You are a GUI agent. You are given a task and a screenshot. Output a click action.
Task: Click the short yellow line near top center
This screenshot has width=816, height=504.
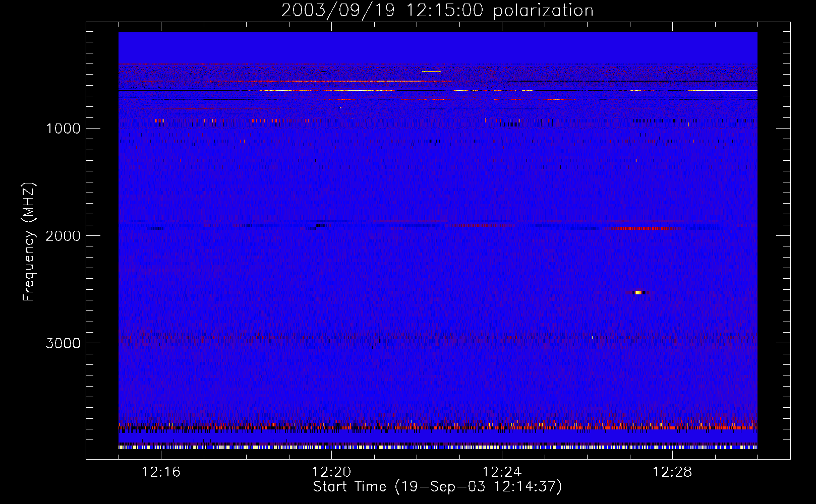tap(431, 72)
